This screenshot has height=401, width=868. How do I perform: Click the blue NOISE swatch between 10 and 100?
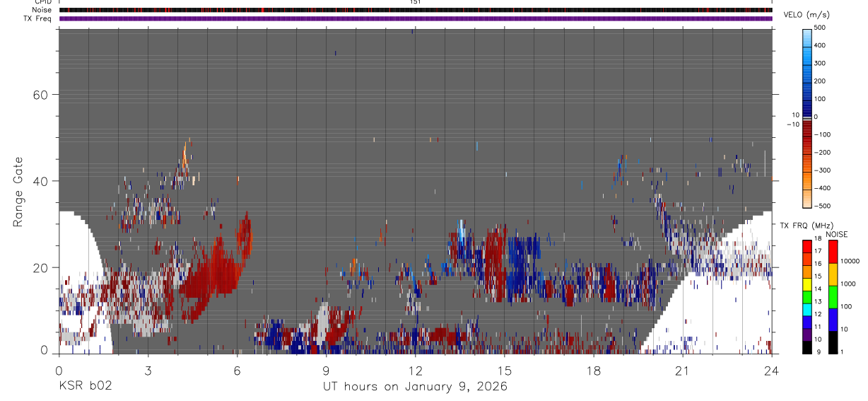[x=833, y=320]
